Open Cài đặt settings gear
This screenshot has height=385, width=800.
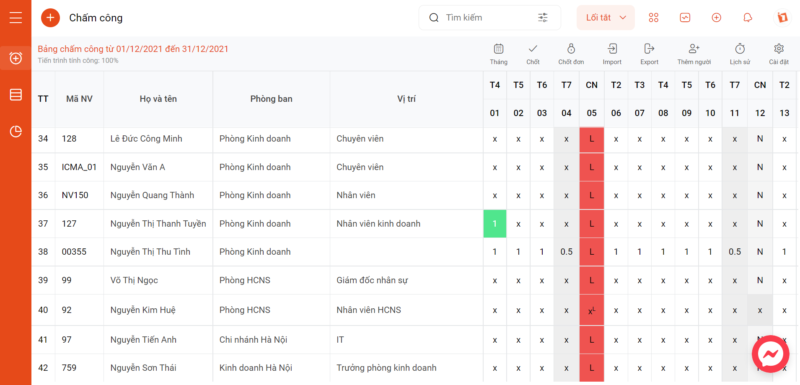click(779, 49)
